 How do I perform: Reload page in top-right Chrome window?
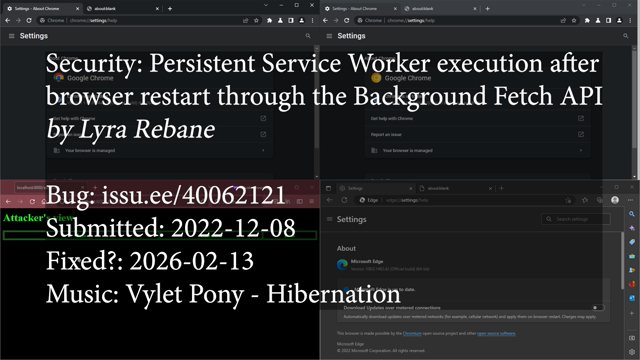(x=347, y=20)
